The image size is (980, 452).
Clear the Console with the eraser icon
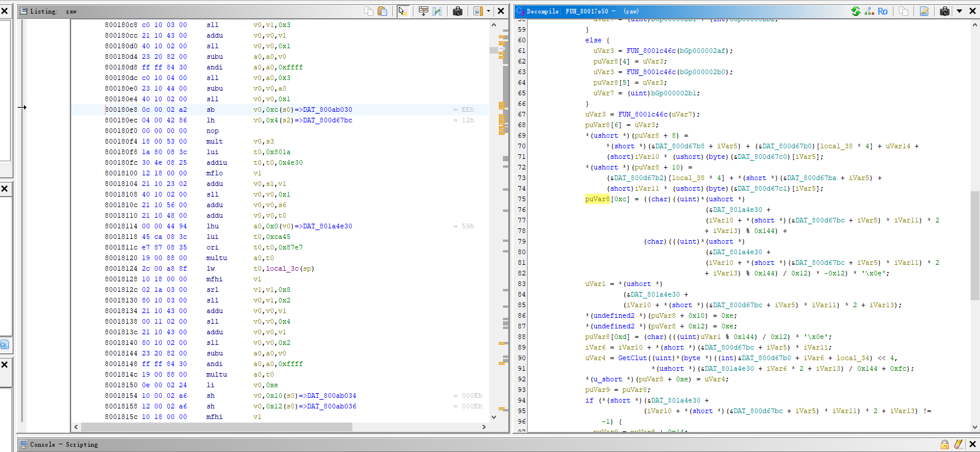click(958, 444)
